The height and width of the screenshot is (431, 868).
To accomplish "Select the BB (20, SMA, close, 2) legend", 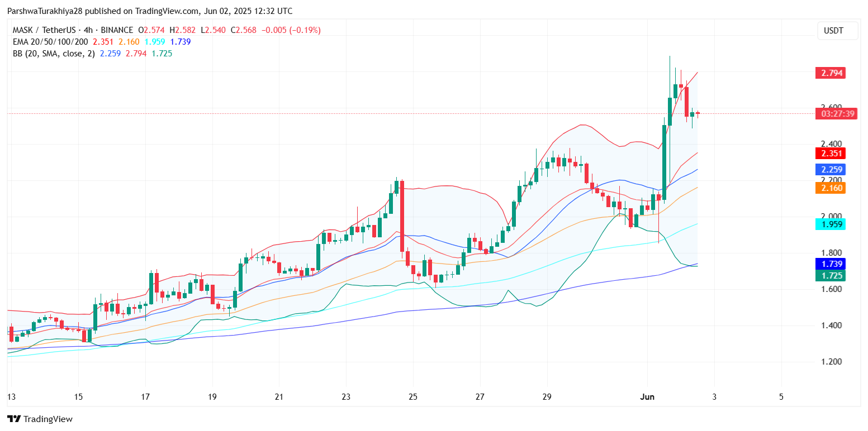I will (53, 54).
